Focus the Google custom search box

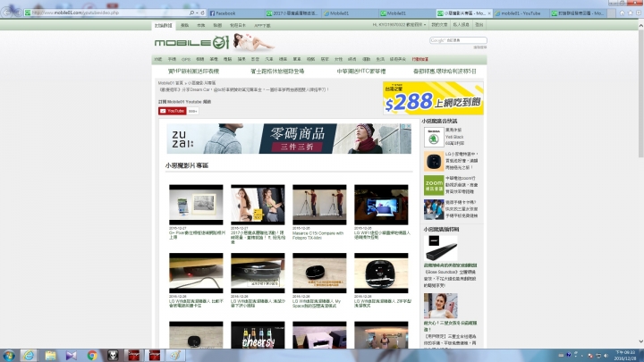pos(458,40)
